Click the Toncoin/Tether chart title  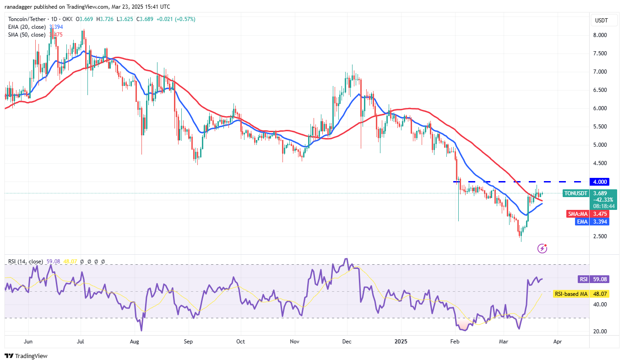coord(28,19)
